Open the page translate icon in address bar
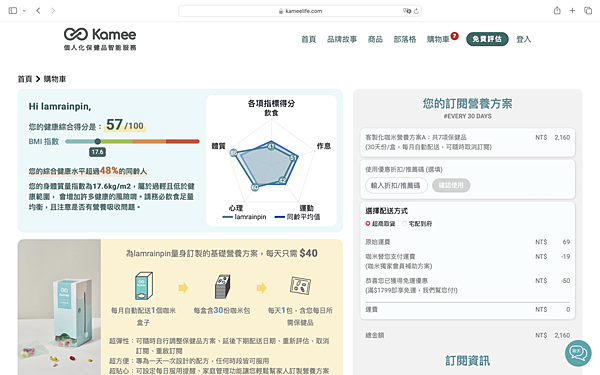 [x=407, y=11]
